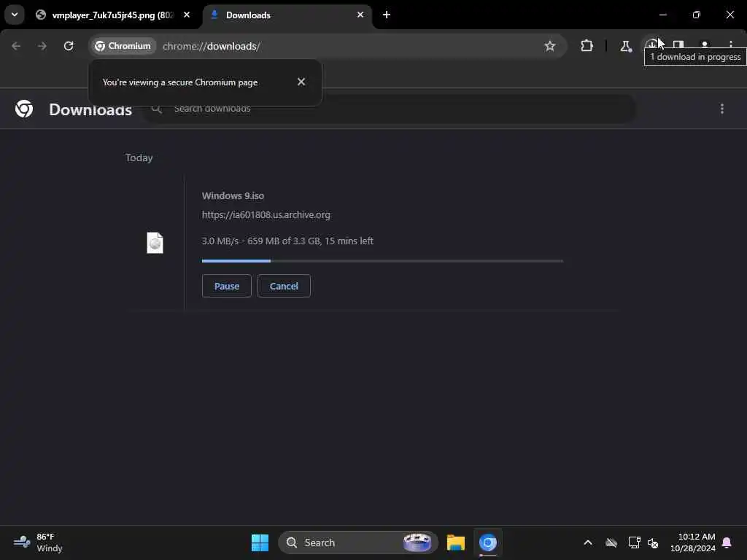This screenshot has height=560, width=747.
Task: Open File Explorer from the taskbar
Action: click(x=455, y=542)
